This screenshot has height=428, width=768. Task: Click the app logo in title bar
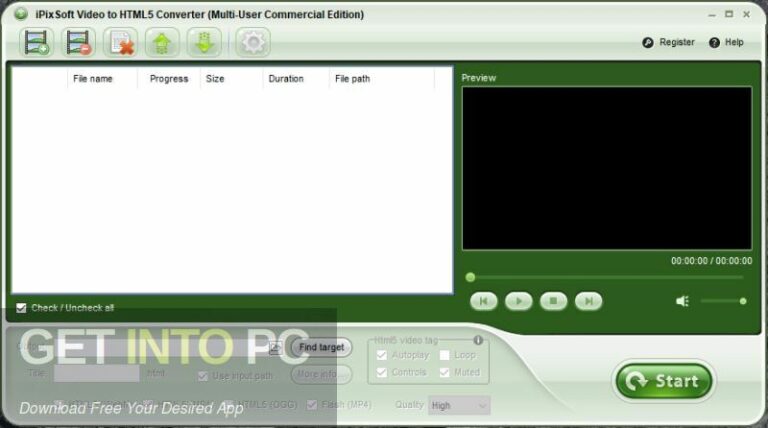[x=21, y=14]
